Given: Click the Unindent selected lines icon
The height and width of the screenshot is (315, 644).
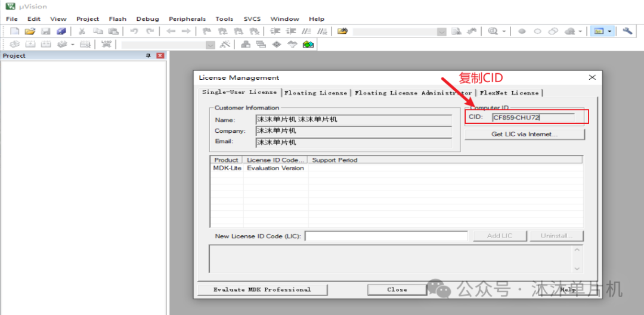Looking at the screenshot, I should coord(291,31).
